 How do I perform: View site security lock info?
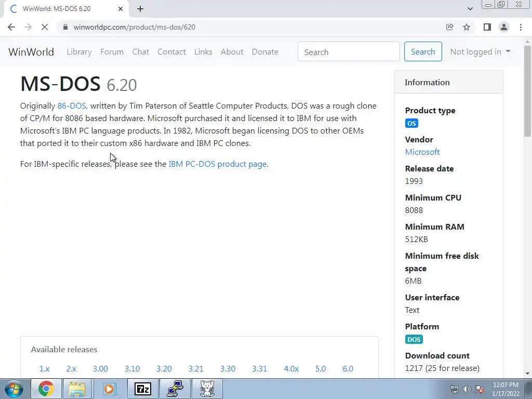(x=65, y=27)
